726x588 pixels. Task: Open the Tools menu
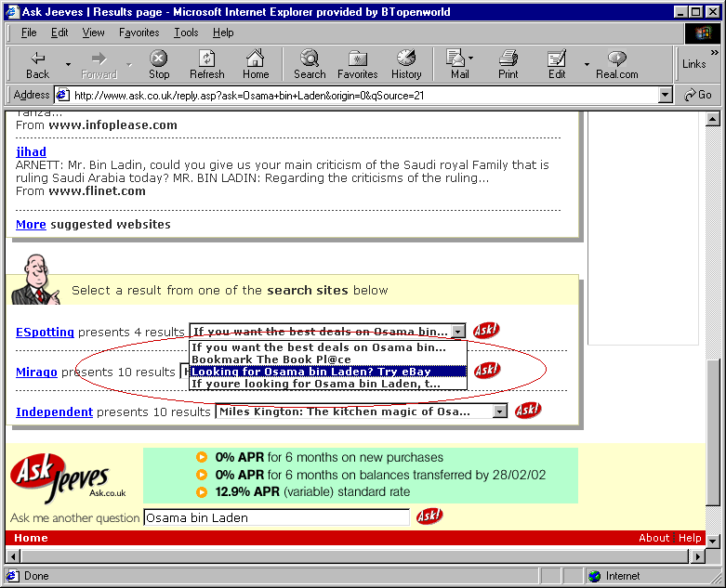186,33
